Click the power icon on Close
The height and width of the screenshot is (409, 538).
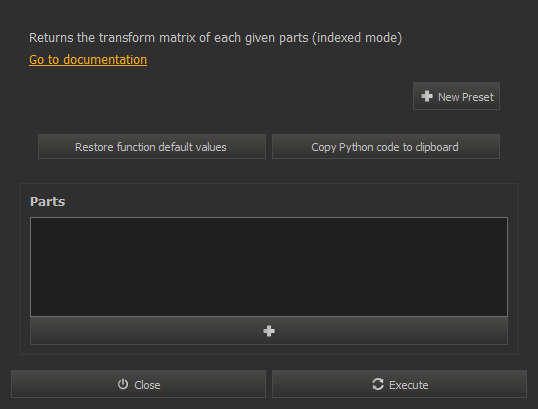pyautogui.click(x=123, y=384)
